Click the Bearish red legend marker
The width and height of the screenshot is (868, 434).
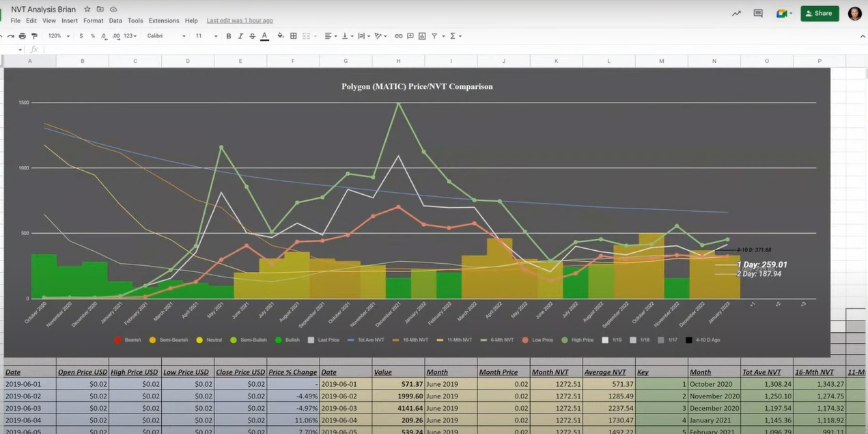tap(117, 340)
